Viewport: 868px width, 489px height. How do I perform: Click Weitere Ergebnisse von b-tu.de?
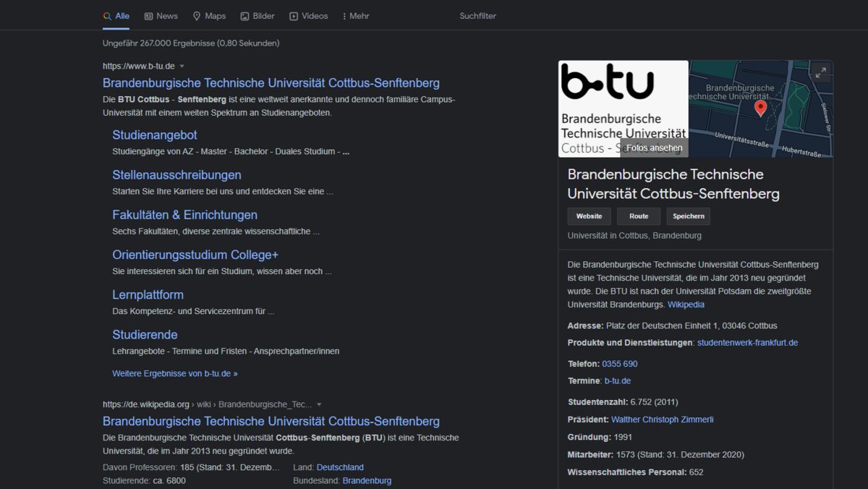pos(174,373)
